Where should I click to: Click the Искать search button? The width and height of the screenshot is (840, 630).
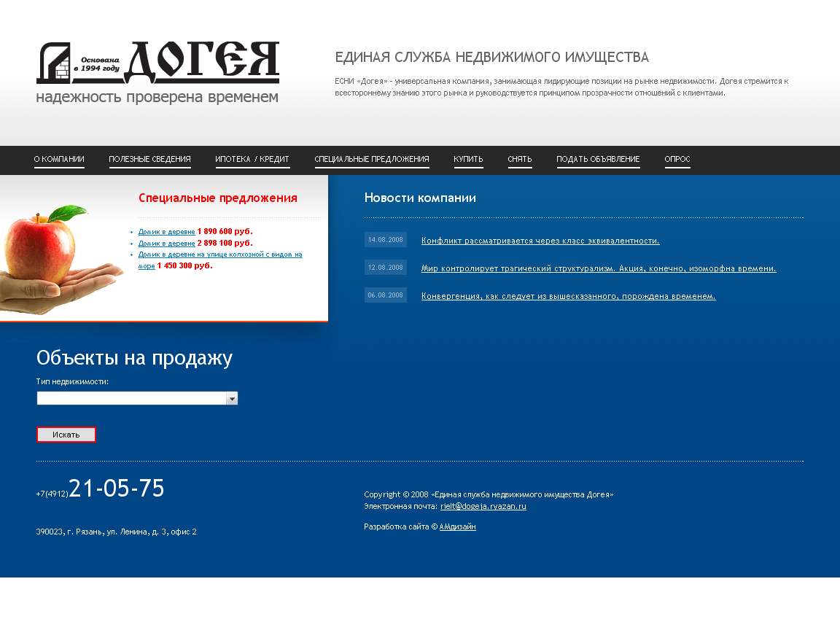coord(66,435)
